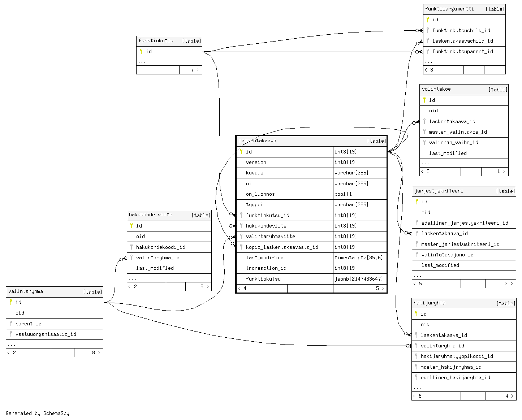Click the primary key icon in jarjestyskriteeri table
Screen dimensions: 522x420
[x=417, y=202]
